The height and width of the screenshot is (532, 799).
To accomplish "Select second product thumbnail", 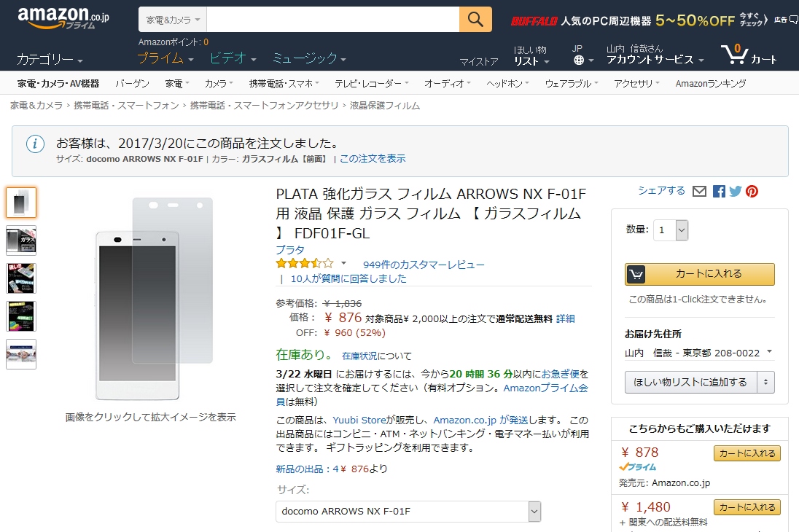I will tap(21, 240).
